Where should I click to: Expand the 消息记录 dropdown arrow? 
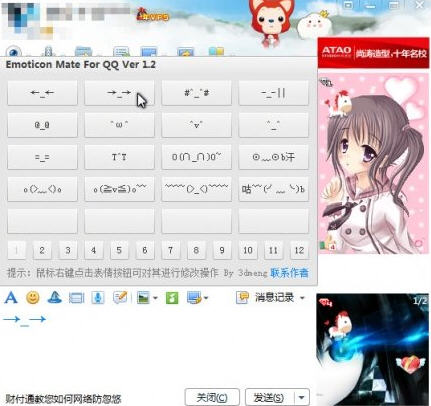tap(302, 298)
